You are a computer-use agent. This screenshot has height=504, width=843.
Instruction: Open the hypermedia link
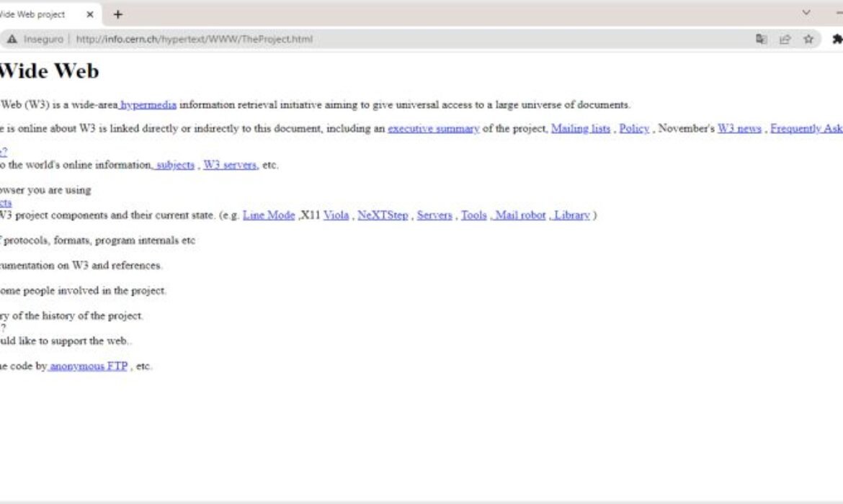(148, 105)
